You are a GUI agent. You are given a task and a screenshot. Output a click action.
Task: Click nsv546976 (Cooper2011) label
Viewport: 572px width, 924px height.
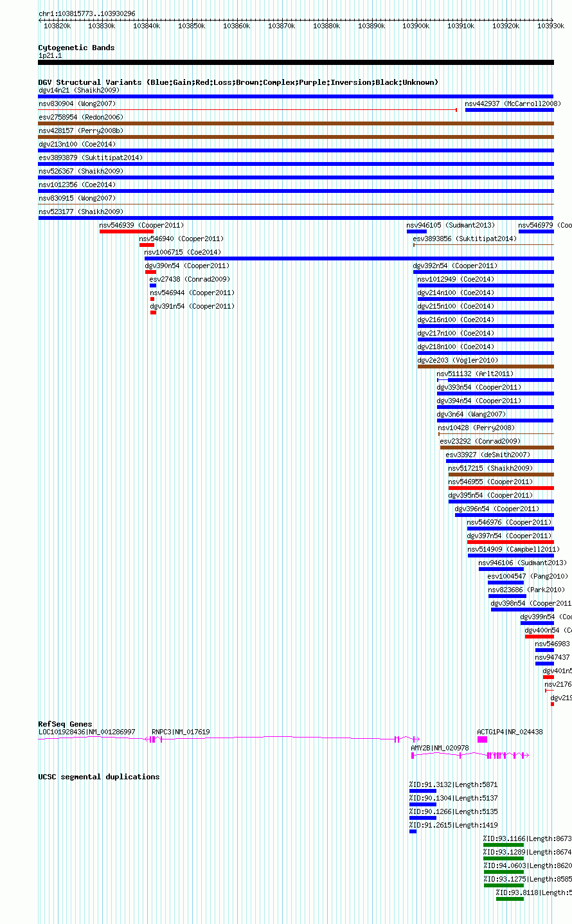point(510,522)
